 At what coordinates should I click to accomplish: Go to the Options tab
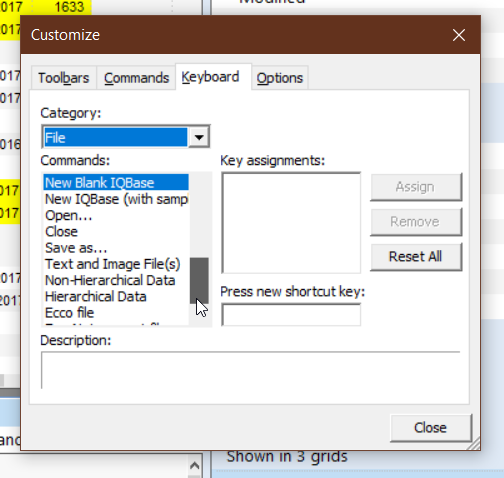pos(280,78)
